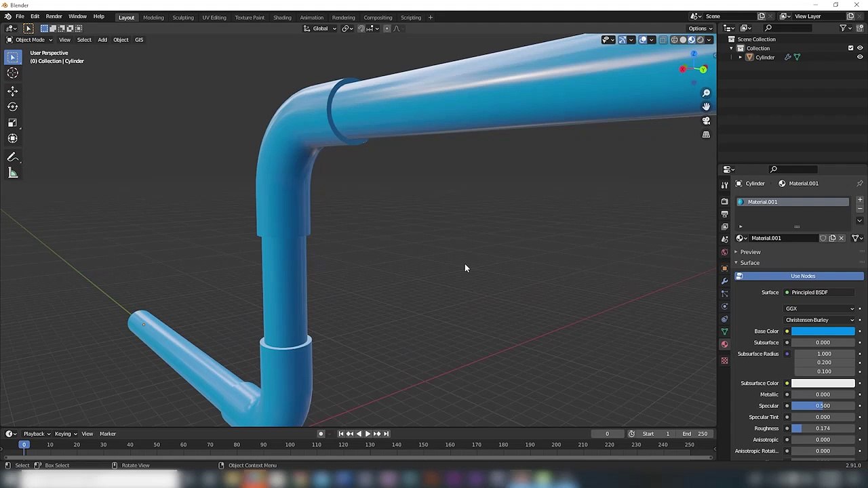The height and width of the screenshot is (488, 868).
Task: Activate the Move tool
Action: tap(12, 91)
